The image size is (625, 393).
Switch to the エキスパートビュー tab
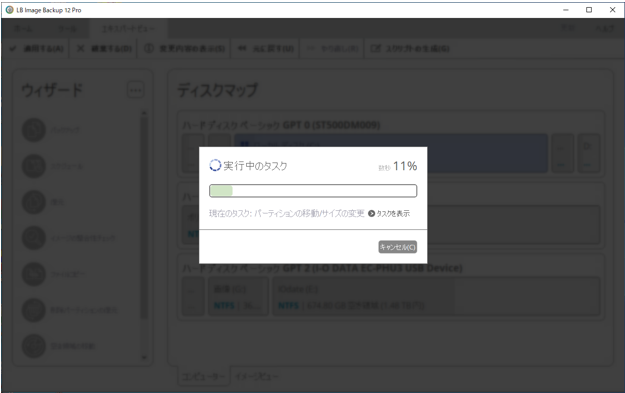(128, 29)
